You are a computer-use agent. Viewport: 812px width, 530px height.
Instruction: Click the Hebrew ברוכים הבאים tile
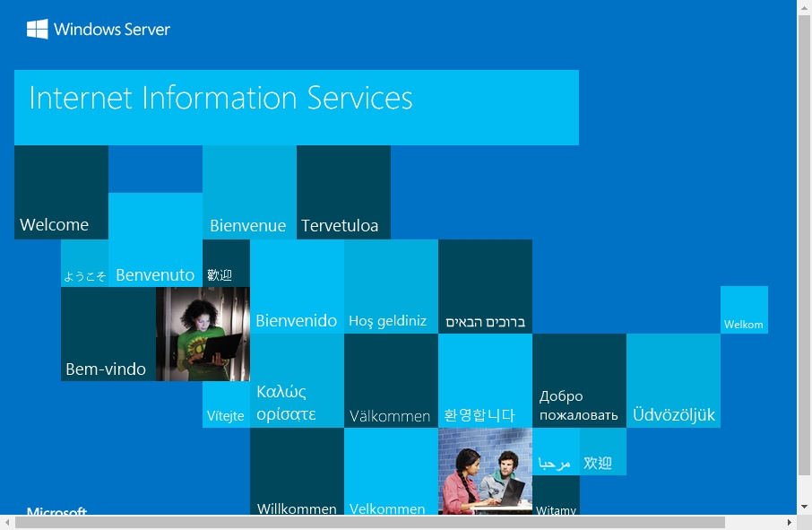pos(485,286)
